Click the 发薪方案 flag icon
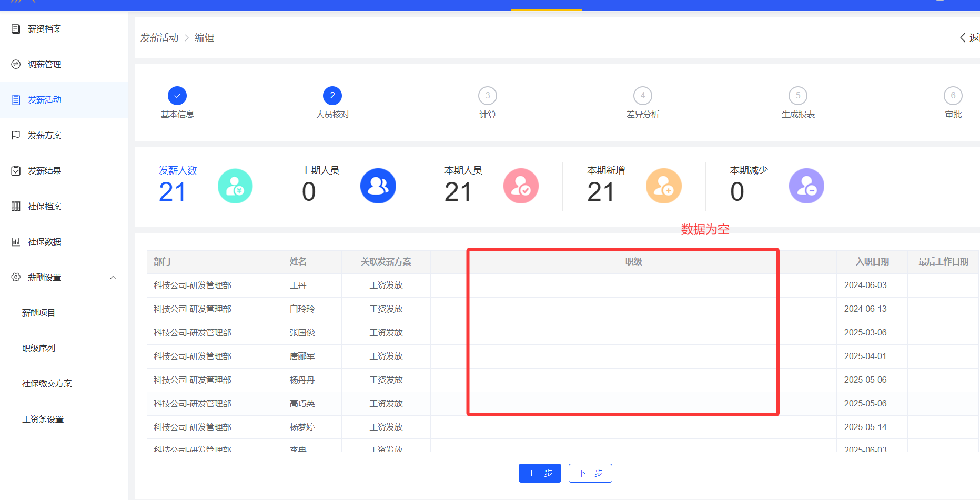The image size is (980, 500). click(x=16, y=135)
